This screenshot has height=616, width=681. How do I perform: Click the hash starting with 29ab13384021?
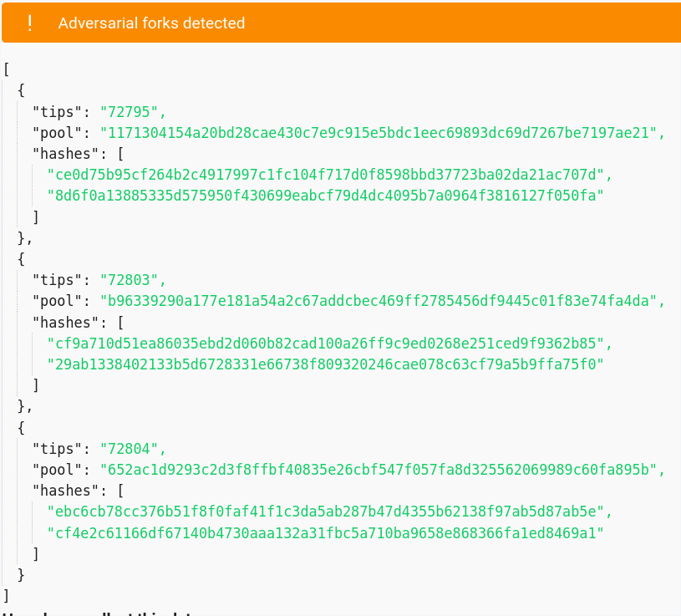pyautogui.click(x=326, y=364)
